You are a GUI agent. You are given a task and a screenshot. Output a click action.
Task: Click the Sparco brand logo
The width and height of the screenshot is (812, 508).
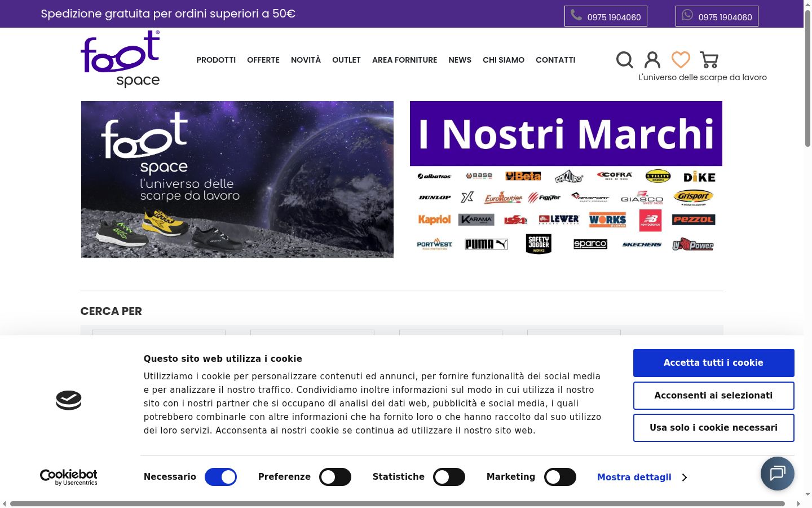[590, 244]
